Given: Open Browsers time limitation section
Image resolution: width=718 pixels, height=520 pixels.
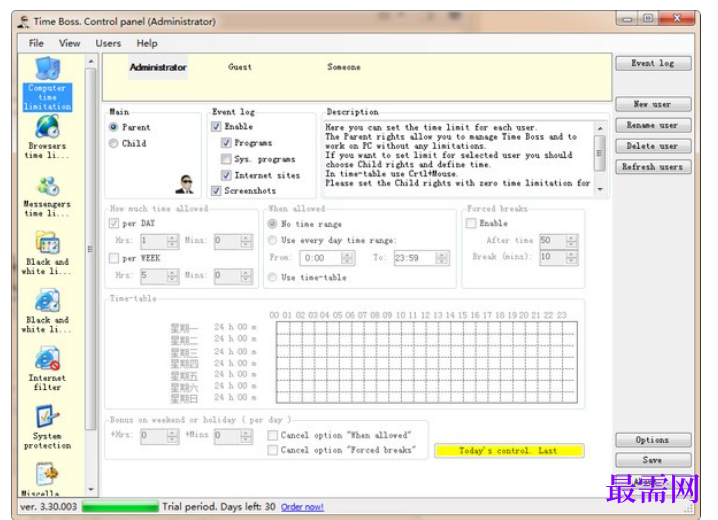Looking at the screenshot, I should coord(48,136).
